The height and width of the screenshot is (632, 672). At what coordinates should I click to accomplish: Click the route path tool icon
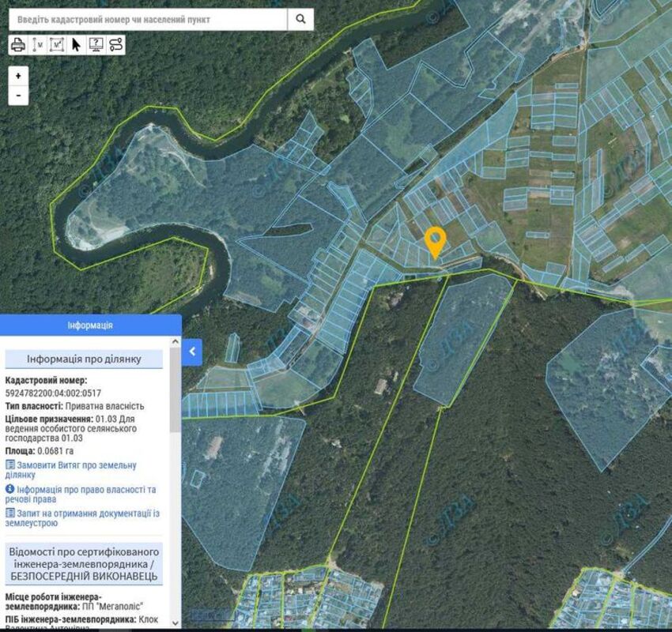(116, 44)
